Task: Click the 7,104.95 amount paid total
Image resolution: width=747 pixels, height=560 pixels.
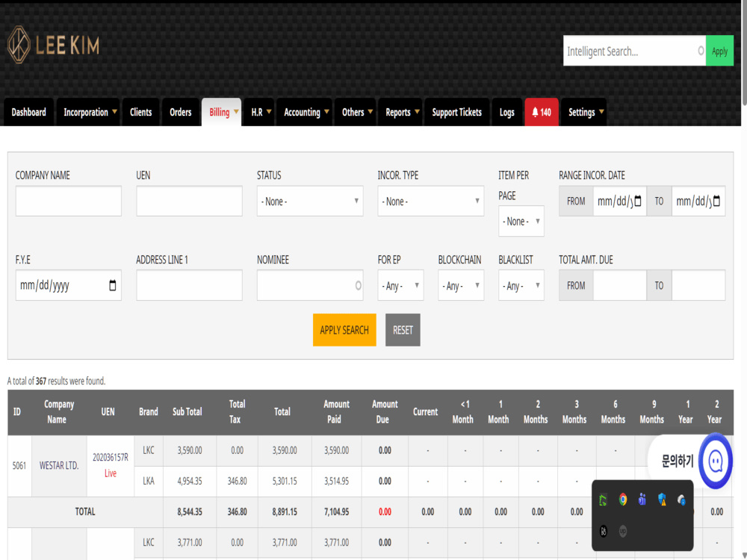Action: (336, 512)
